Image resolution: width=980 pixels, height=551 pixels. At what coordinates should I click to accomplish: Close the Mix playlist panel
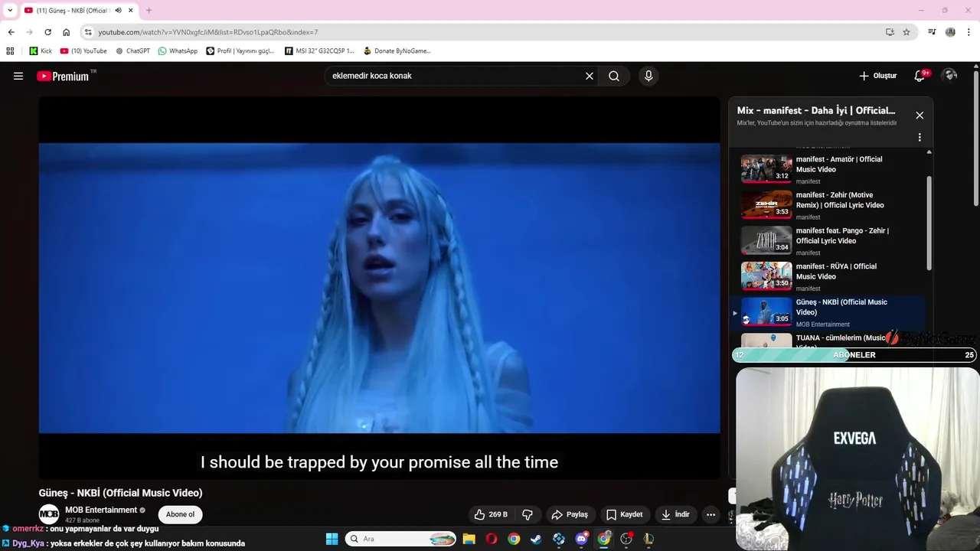(x=920, y=116)
